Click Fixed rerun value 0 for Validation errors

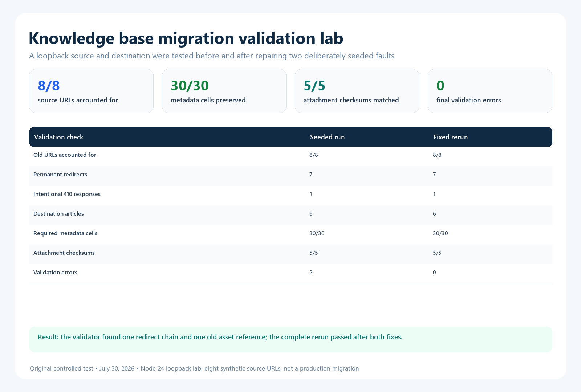coord(434,273)
